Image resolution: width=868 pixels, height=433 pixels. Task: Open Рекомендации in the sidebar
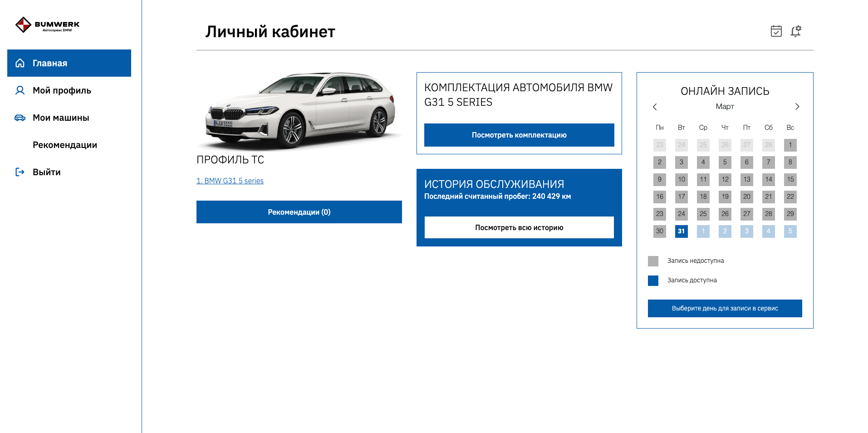(64, 145)
